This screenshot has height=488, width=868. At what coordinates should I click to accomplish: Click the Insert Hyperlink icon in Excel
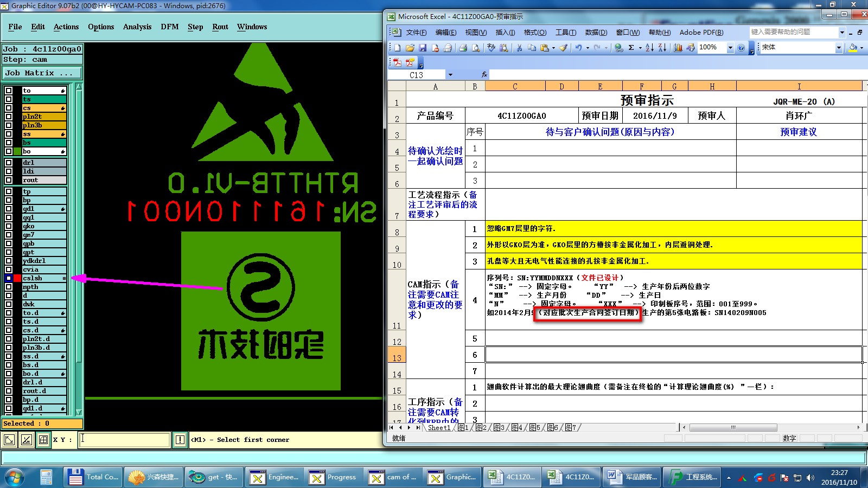[x=618, y=48]
